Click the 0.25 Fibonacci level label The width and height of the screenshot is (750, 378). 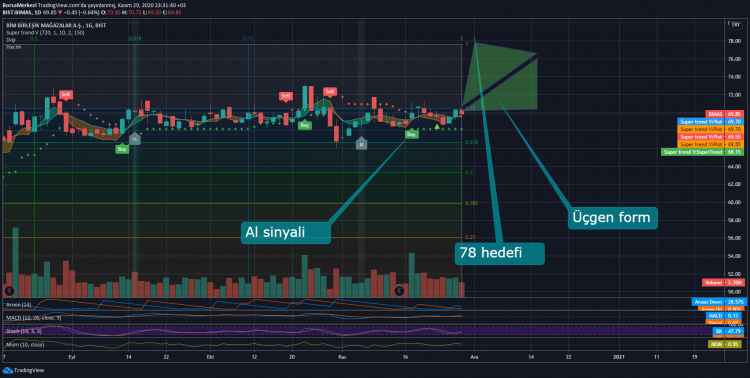coord(469,237)
